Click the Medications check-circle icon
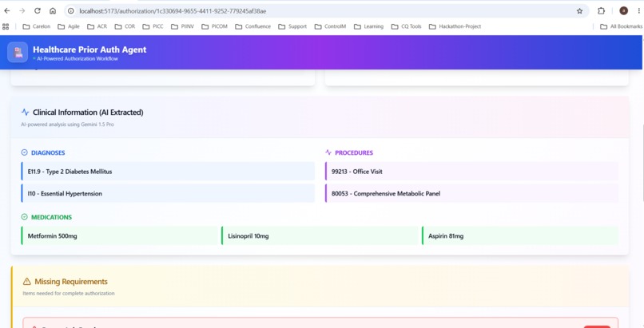This screenshot has height=328, width=644. pos(24,217)
